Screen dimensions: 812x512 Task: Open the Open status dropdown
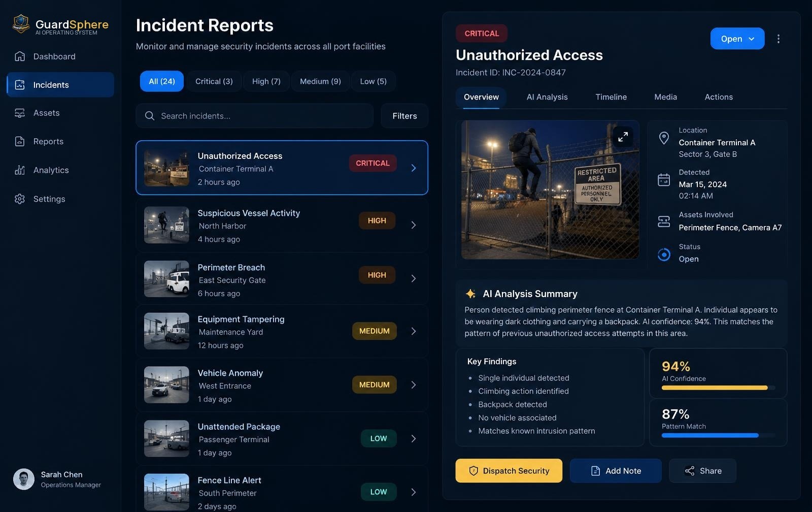[x=737, y=39]
